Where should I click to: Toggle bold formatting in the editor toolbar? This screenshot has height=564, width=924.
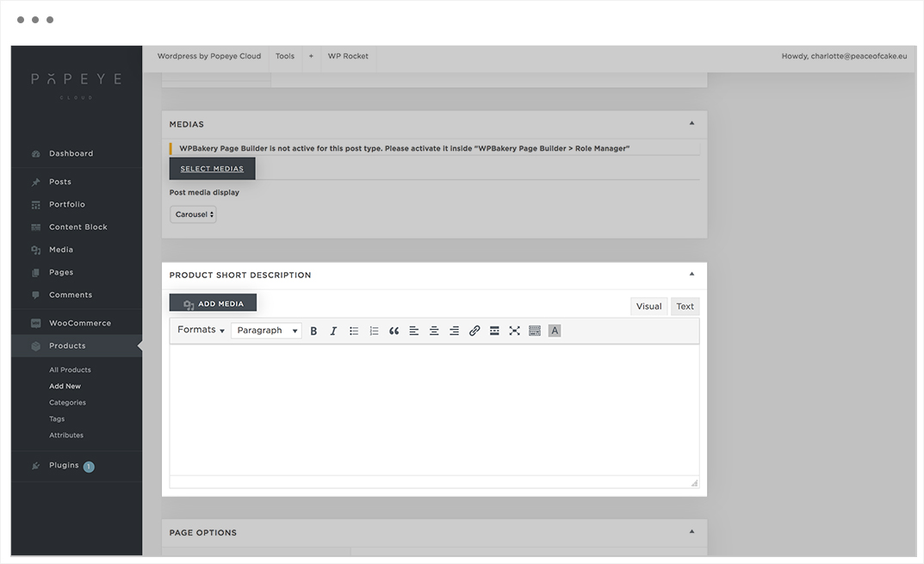click(x=313, y=331)
